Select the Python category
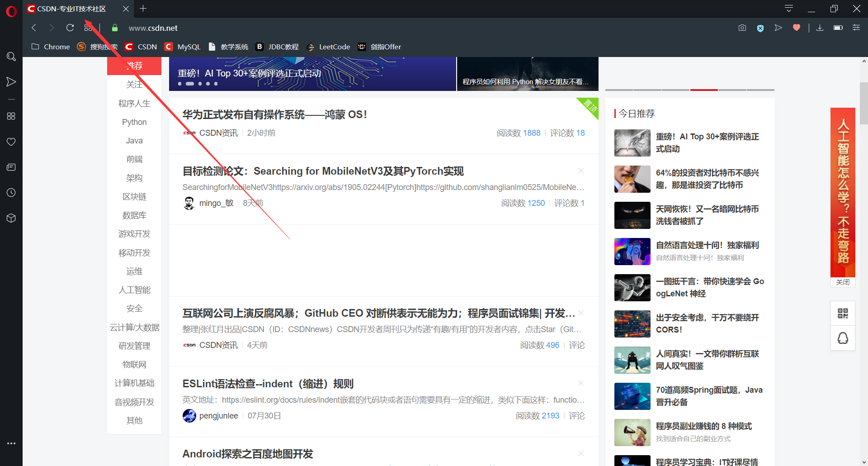 (x=134, y=122)
